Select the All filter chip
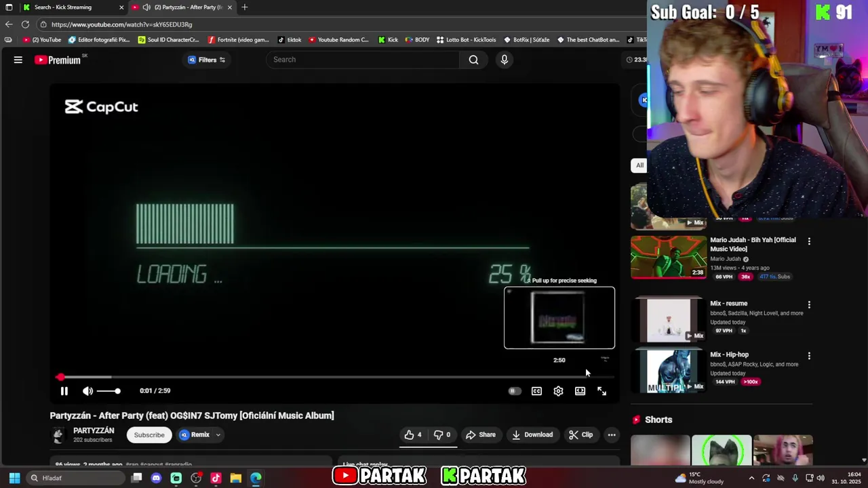This screenshot has height=488, width=868. [639, 165]
